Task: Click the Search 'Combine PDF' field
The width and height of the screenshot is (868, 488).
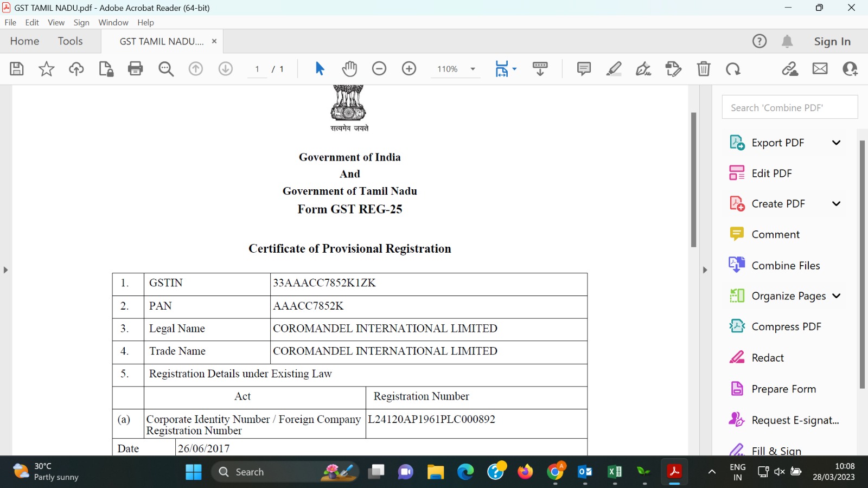Action: coord(789,107)
